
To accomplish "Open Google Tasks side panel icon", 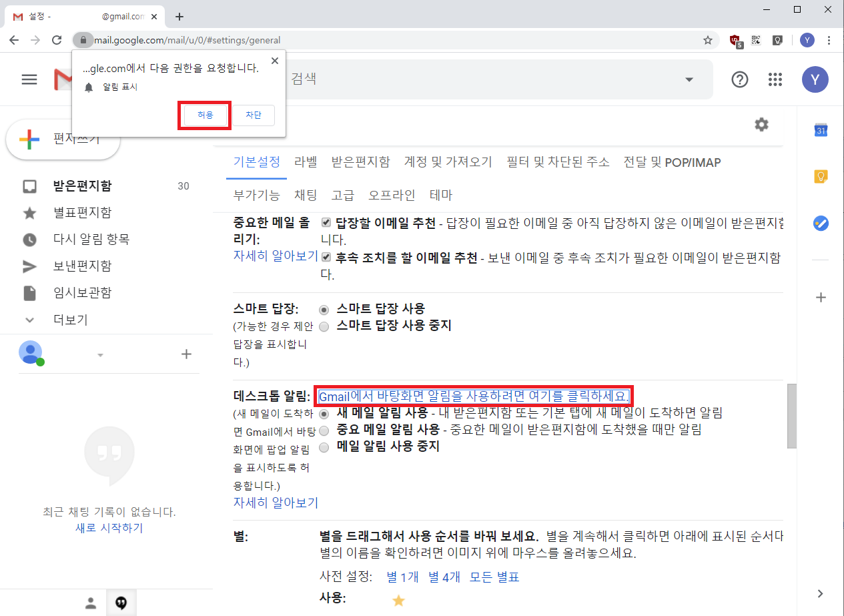I will 821,224.
